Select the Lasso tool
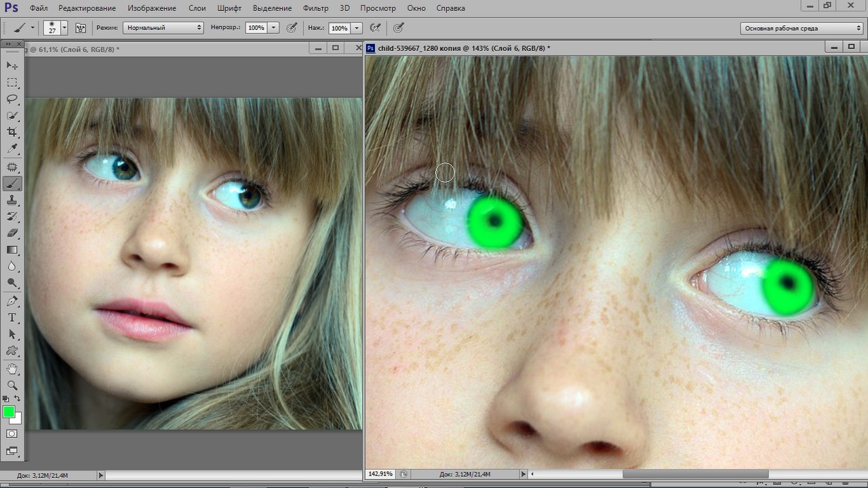 [12, 99]
